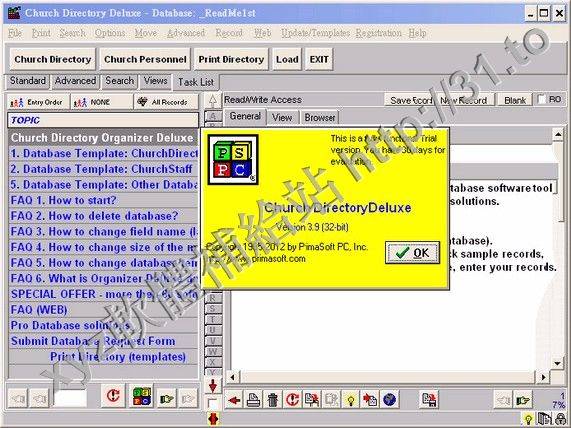Click OK in the about dialog

tap(412, 252)
